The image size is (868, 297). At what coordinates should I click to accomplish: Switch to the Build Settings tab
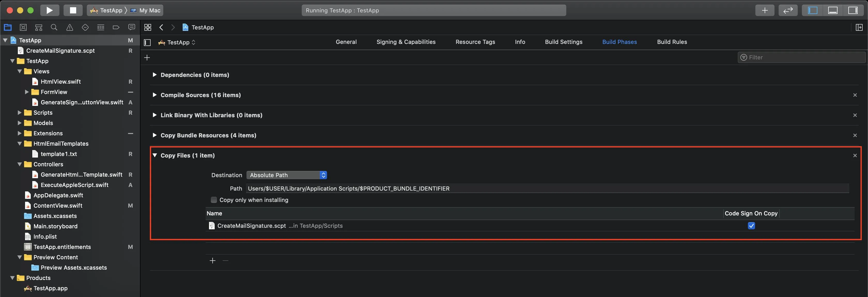click(x=563, y=42)
